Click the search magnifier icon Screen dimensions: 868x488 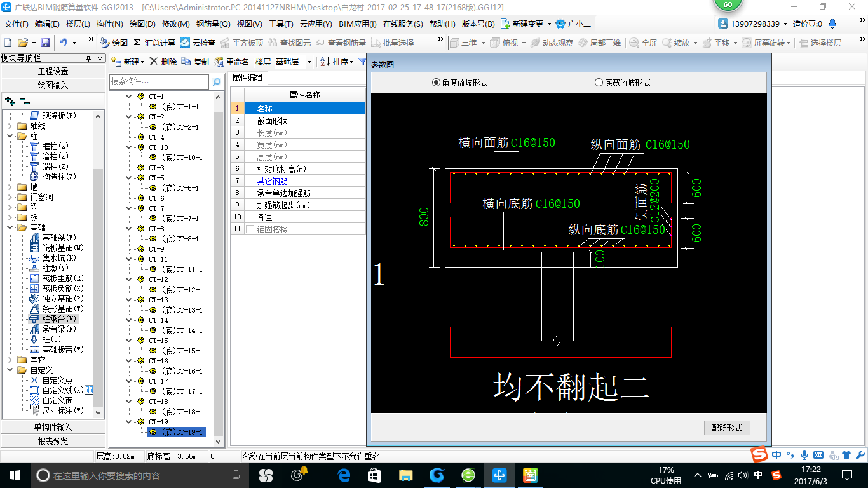click(217, 81)
